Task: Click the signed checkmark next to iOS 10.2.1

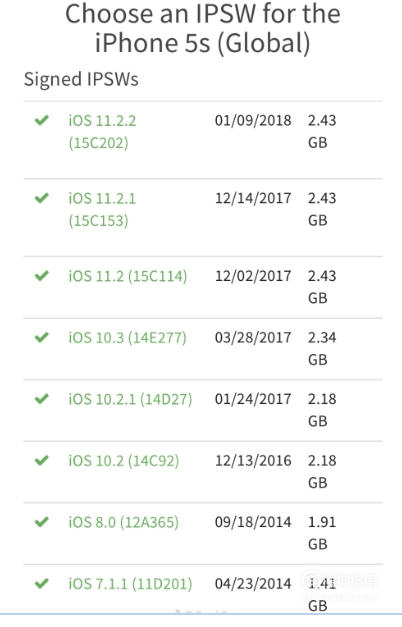Action: (42, 399)
